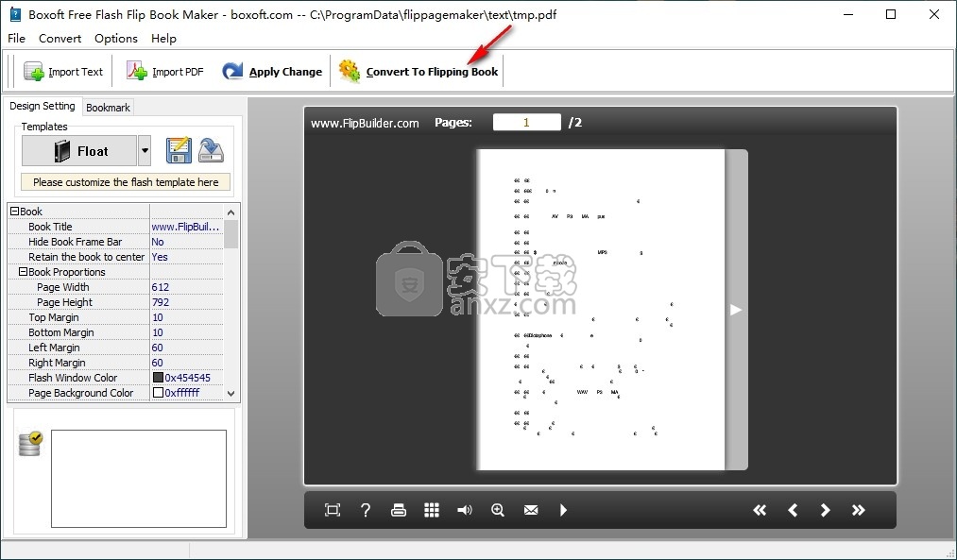Select the Page Height value 792
This screenshot has width=957, height=560.
click(186, 302)
